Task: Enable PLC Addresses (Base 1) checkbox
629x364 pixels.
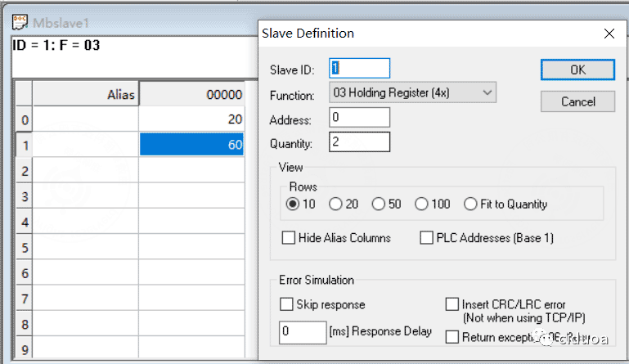Action: pyautogui.click(x=426, y=237)
